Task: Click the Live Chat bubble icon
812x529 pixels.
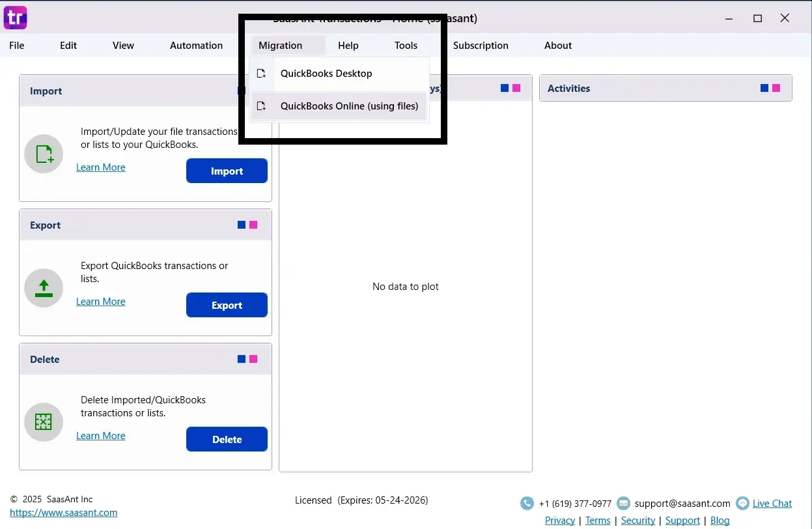Action: tap(742, 504)
